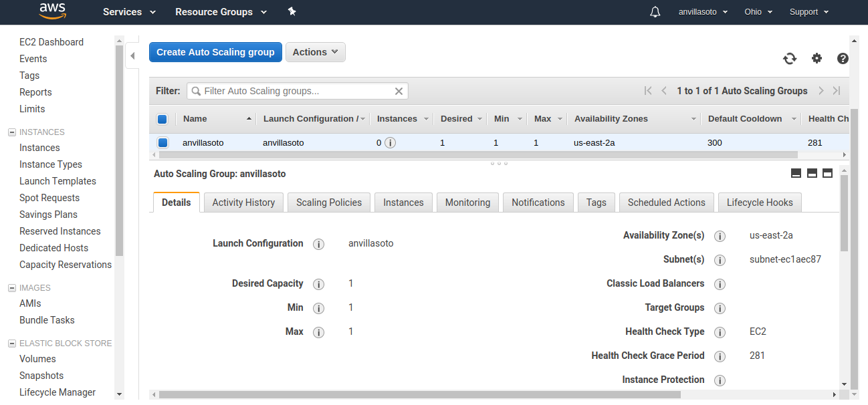Image resolution: width=868 pixels, height=405 pixels.
Task: Open the Notifications tab
Action: point(538,202)
